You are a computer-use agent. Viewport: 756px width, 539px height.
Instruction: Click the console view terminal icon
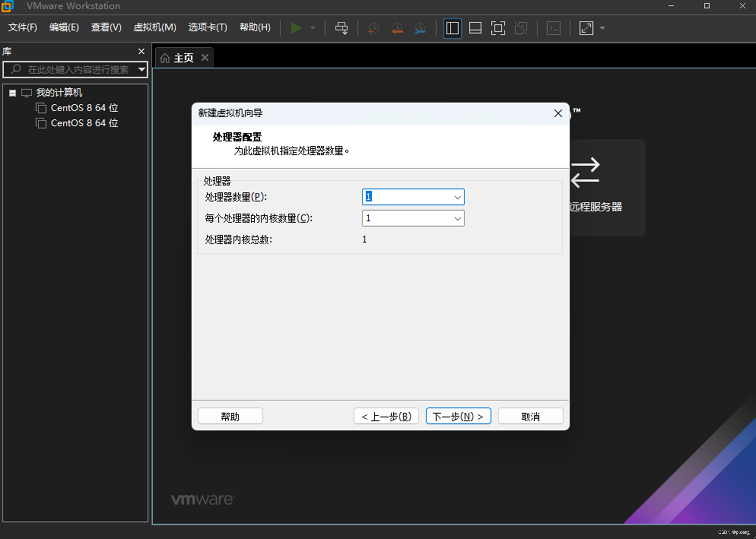coord(553,28)
